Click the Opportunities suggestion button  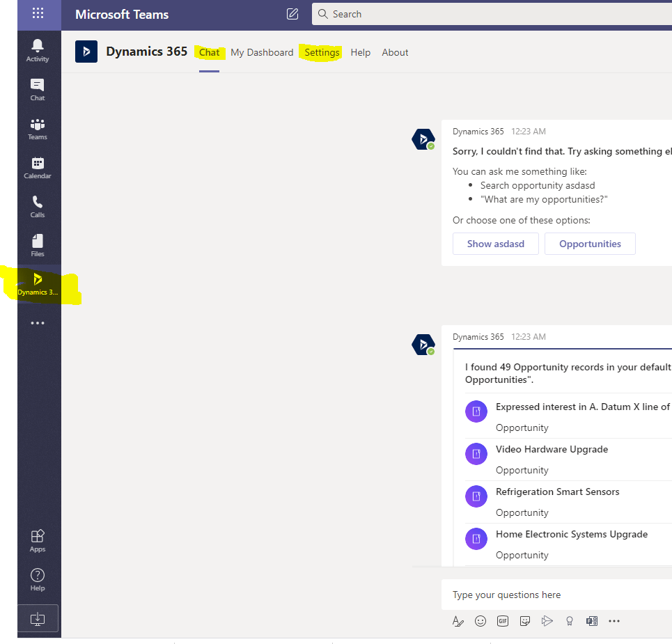[x=590, y=244]
